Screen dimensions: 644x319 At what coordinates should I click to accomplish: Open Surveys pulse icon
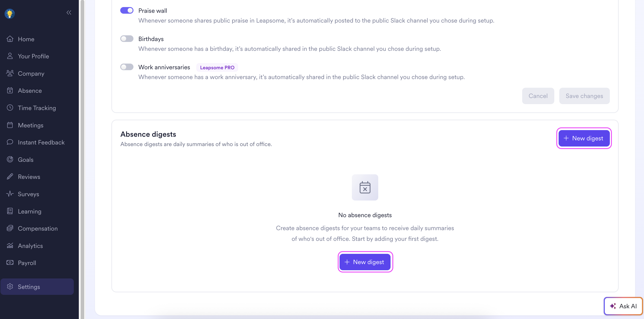[10, 194]
